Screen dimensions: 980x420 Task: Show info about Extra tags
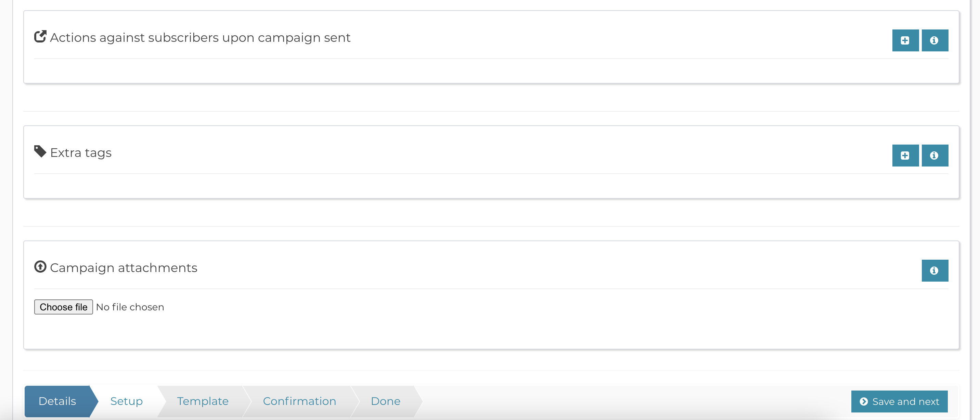pyautogui.click(x=935, y=155)
